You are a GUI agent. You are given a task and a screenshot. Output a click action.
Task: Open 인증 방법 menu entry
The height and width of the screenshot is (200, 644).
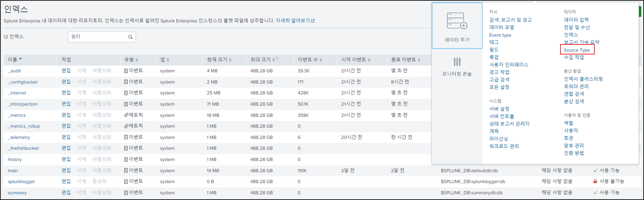pyautogui.click(x=574, y=153)
